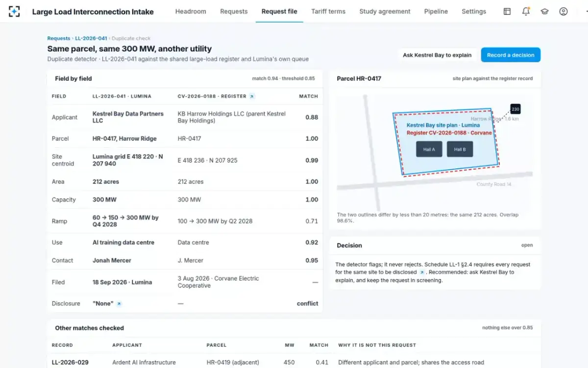Click the County Road 14 map label
Viewport: 588px width, 368px height.
click(494, 184)
